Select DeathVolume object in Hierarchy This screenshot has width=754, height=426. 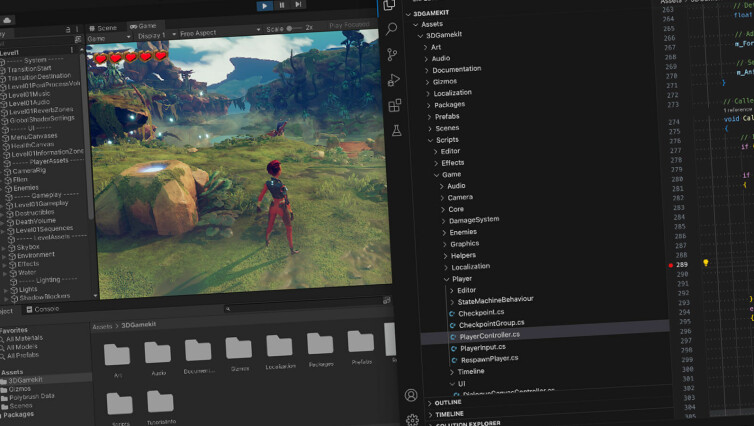point(35,222)
